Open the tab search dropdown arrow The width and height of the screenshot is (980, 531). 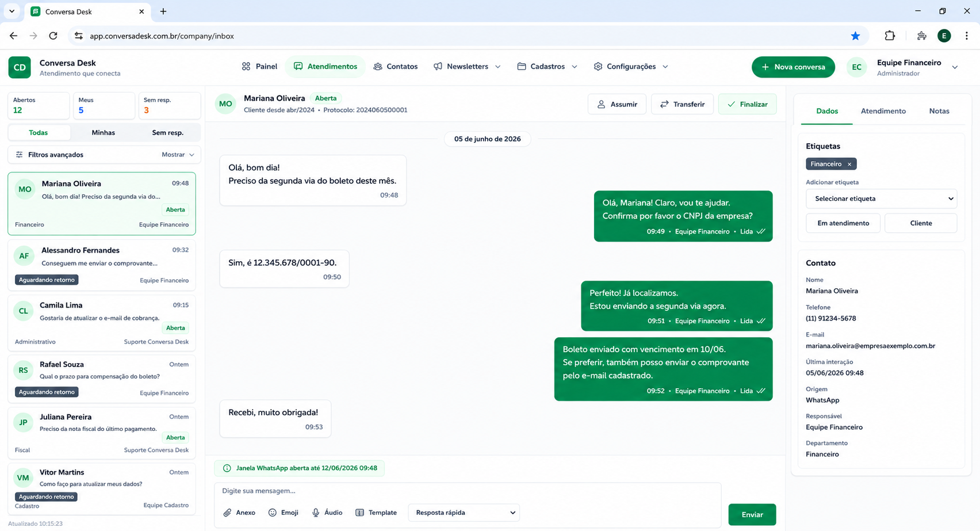(x=12, y=12)
